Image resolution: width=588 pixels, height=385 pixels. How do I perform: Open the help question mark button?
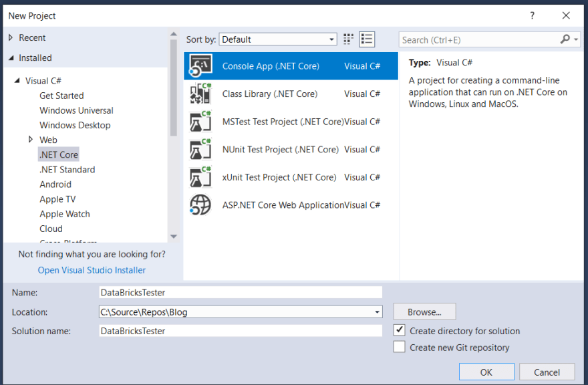532,15
